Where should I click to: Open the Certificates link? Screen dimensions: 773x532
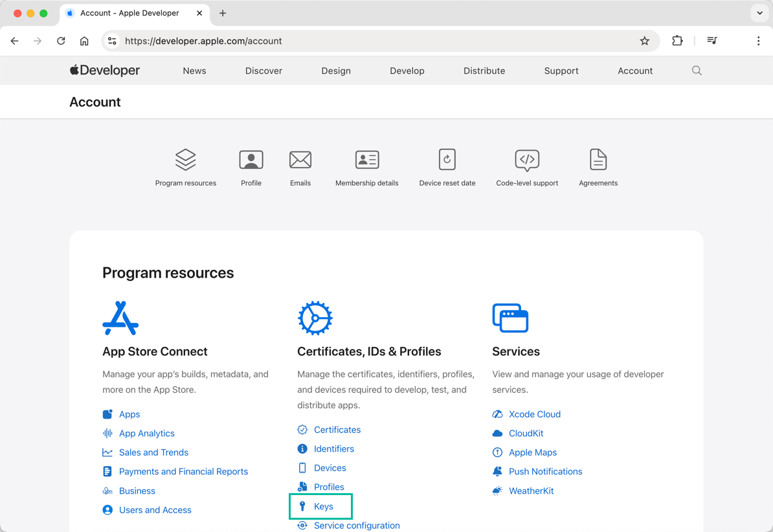pos(337,430)
